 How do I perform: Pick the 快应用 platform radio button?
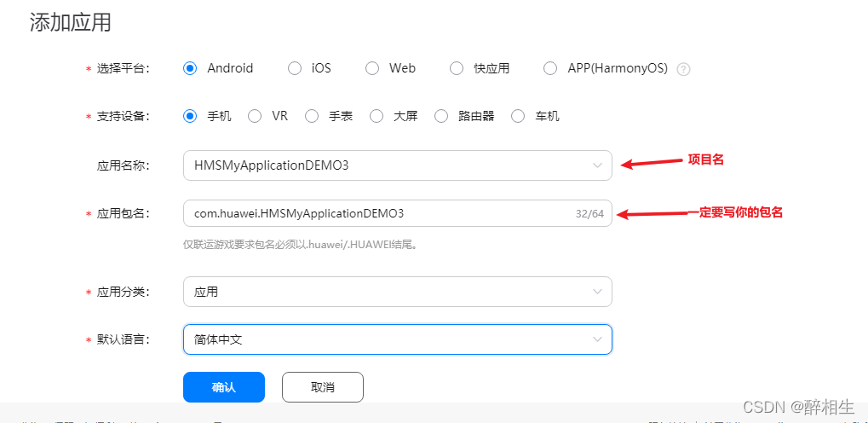(456, 68)
